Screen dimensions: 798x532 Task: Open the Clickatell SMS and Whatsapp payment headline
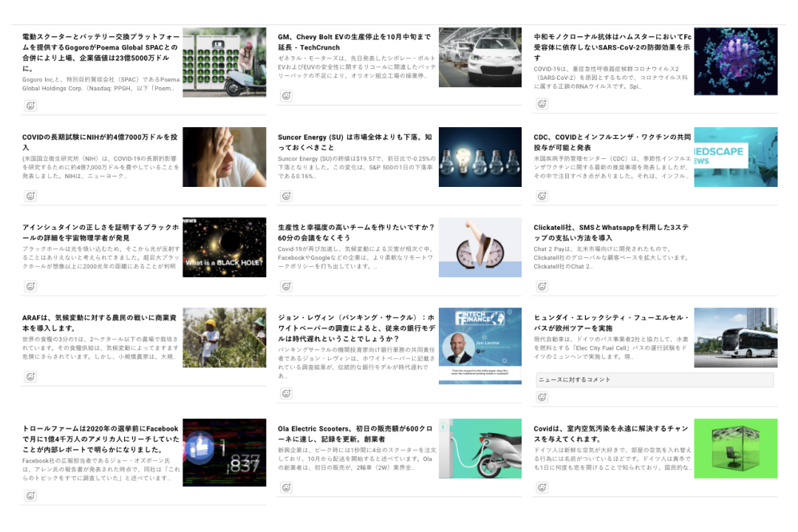(x=610, y=233)
